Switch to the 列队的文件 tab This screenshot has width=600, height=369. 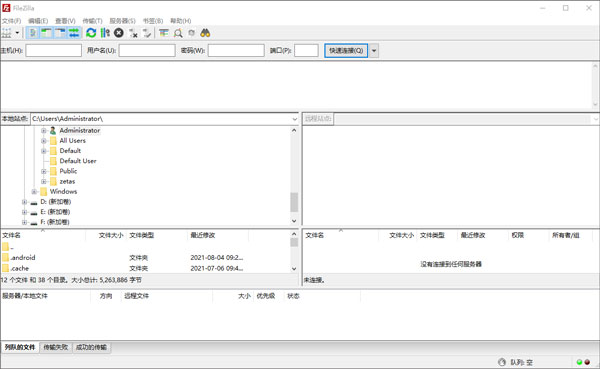point(20,347)
